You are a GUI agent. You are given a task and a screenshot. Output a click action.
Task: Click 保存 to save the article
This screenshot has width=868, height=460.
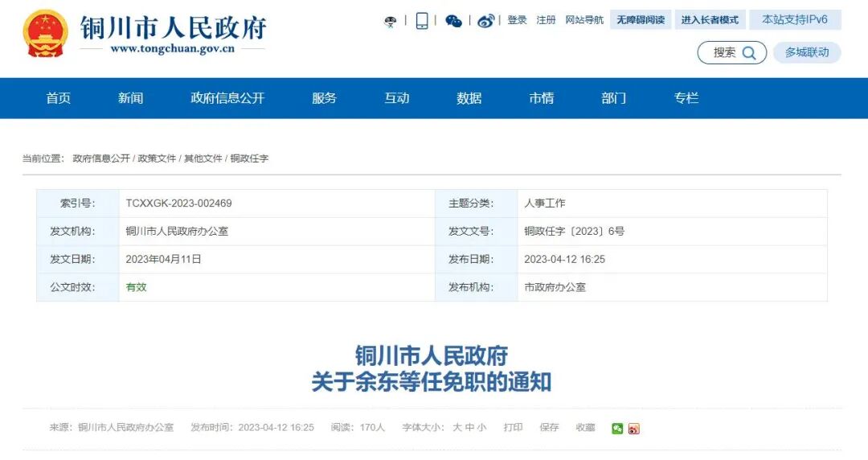point(549,428)
